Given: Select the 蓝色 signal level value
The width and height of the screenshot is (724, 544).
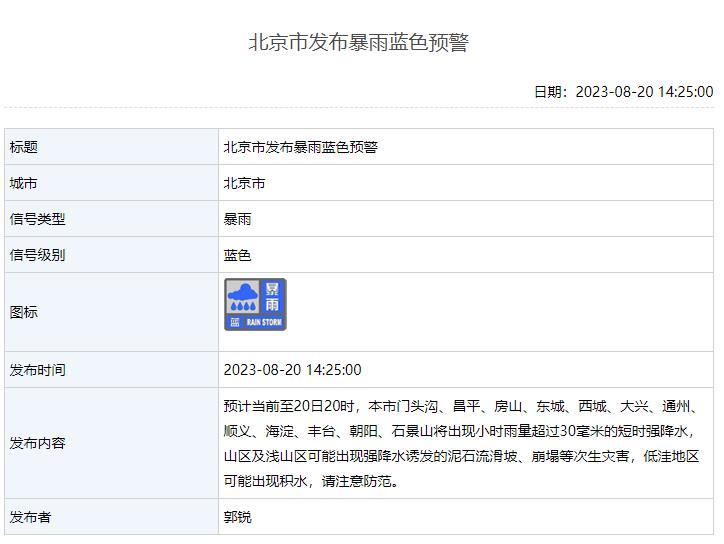Looking at the screenshot, I should [x=237, y=255].
